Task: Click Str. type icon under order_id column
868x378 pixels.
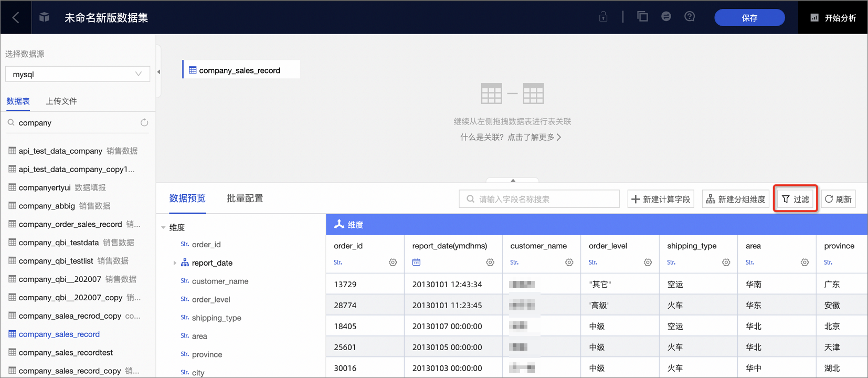Action: coord(338,262)
